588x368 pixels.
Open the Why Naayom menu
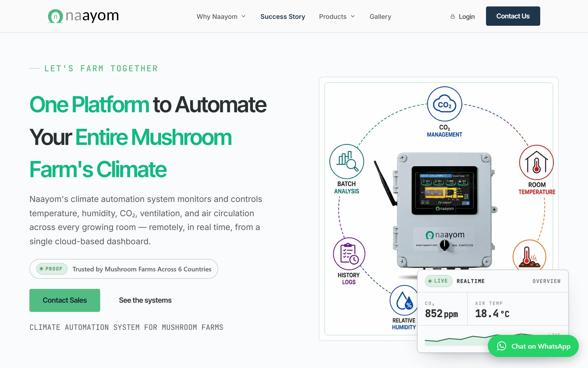(221, 16)
